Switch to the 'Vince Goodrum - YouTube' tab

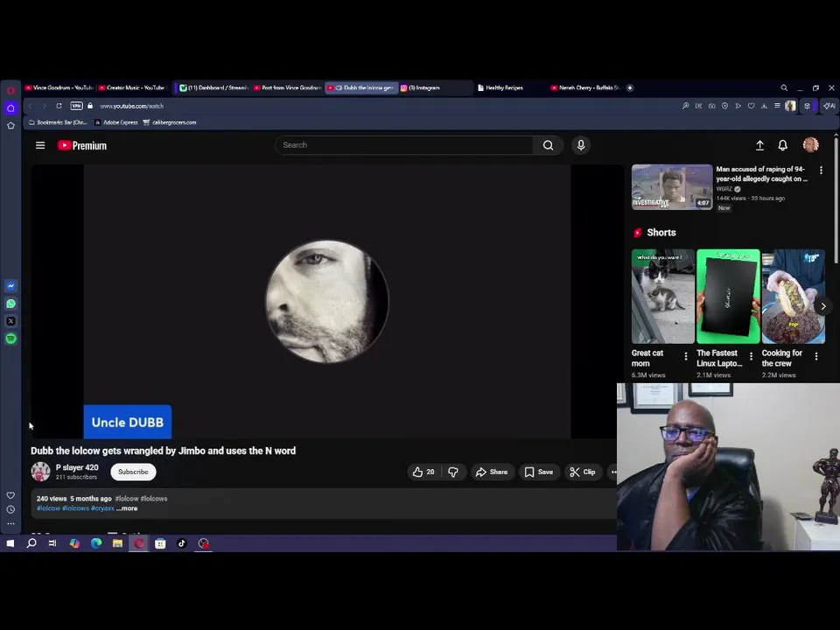pyautogui.click(x=59, y=87)
